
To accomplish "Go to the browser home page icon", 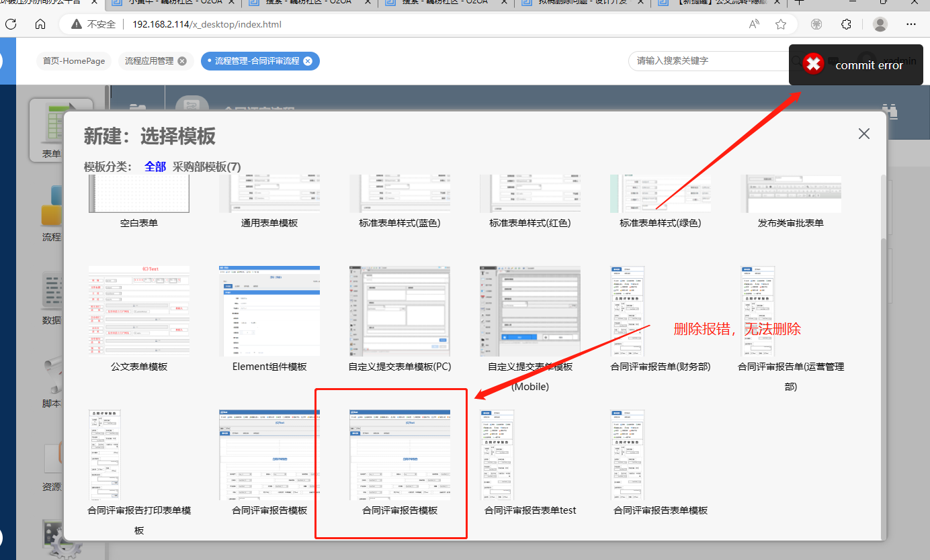I will tap(40, 24).
